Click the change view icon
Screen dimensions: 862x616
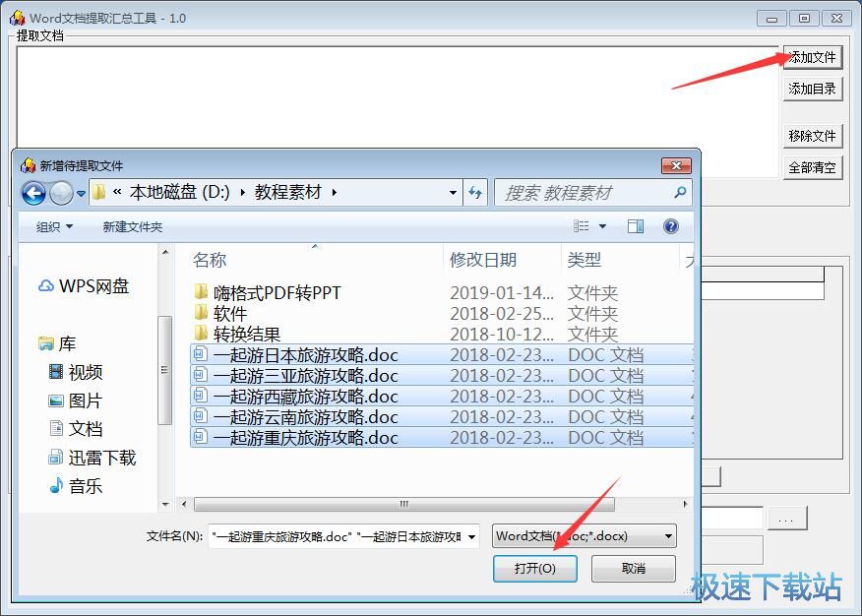[x=583, y=226]
